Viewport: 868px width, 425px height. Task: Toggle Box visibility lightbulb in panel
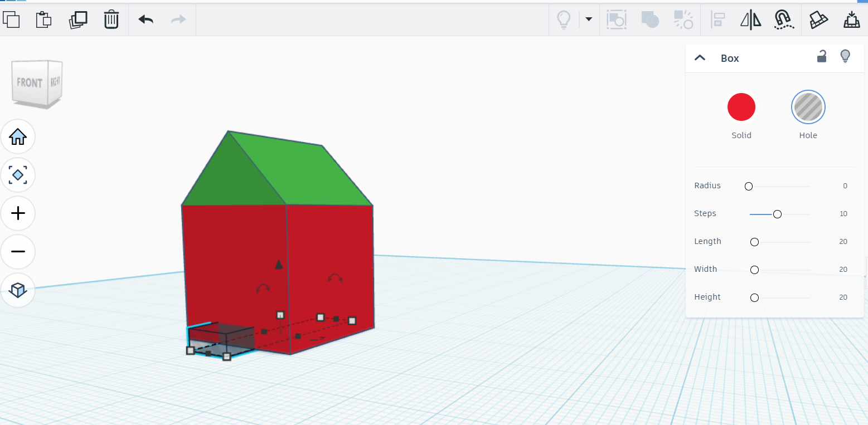pos(845,56)
